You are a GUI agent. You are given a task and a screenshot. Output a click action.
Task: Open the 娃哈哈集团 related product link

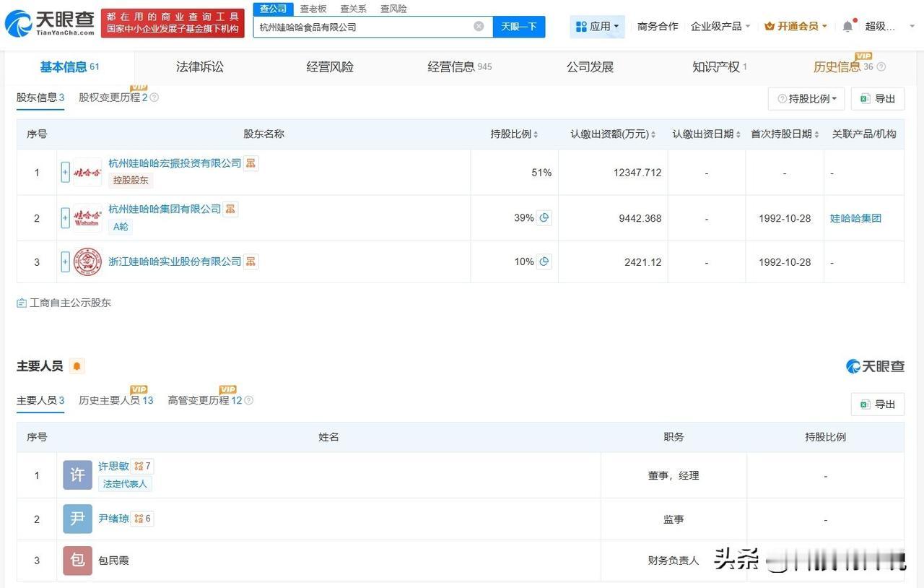855,218
